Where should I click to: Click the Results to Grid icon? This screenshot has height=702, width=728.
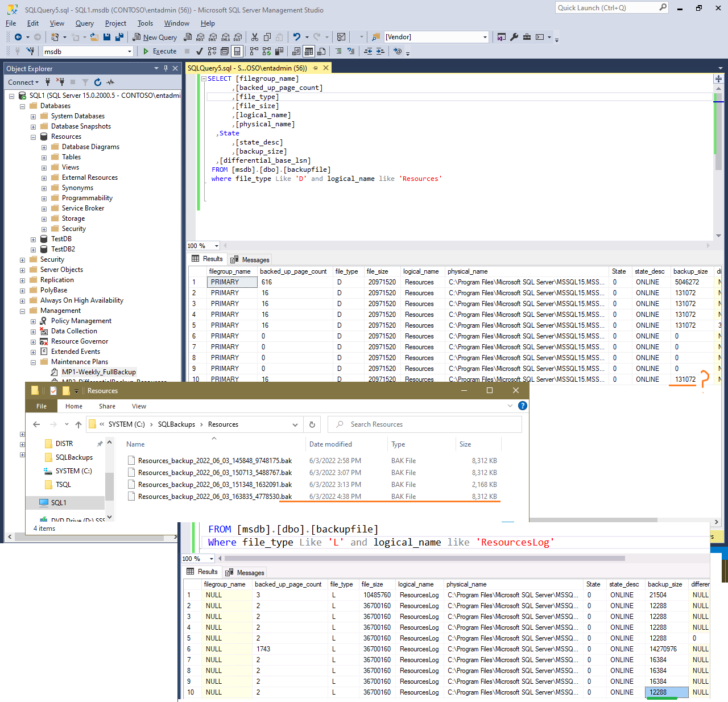point(309,51)
